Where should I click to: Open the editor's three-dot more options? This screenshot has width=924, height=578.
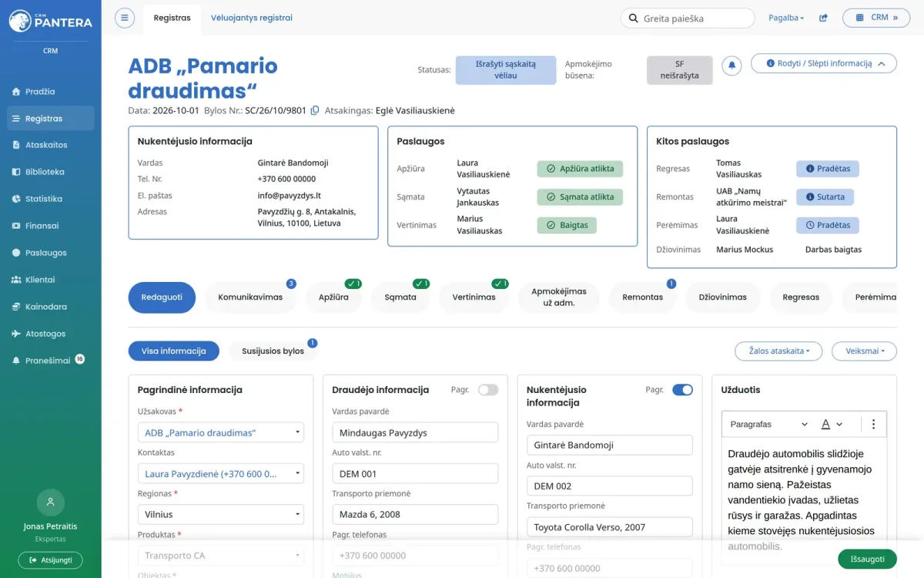873,425
